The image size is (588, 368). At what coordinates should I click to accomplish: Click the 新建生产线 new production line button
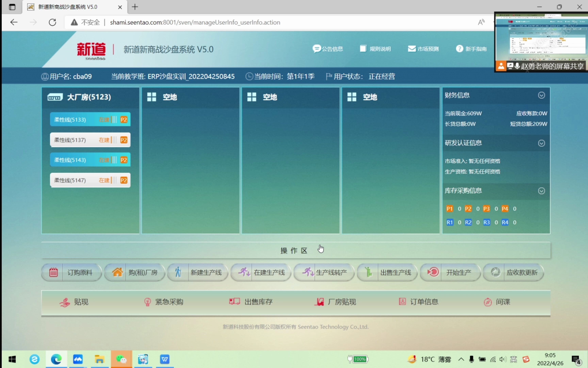(198, 272)
